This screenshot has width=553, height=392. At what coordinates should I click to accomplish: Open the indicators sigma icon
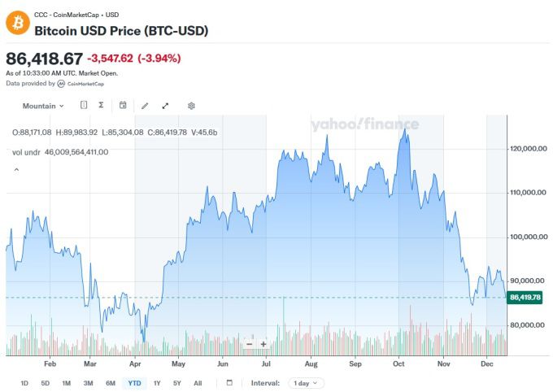pos(101,106)
